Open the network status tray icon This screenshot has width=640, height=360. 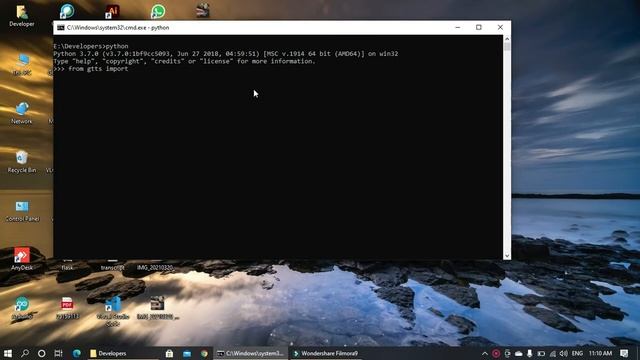[x=553, y=353]
